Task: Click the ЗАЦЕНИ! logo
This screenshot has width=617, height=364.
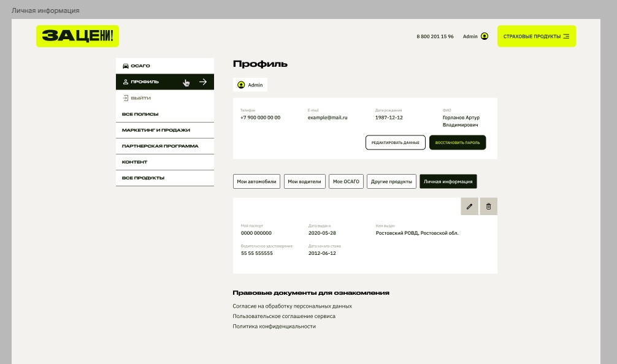Action: coord(77,36)
